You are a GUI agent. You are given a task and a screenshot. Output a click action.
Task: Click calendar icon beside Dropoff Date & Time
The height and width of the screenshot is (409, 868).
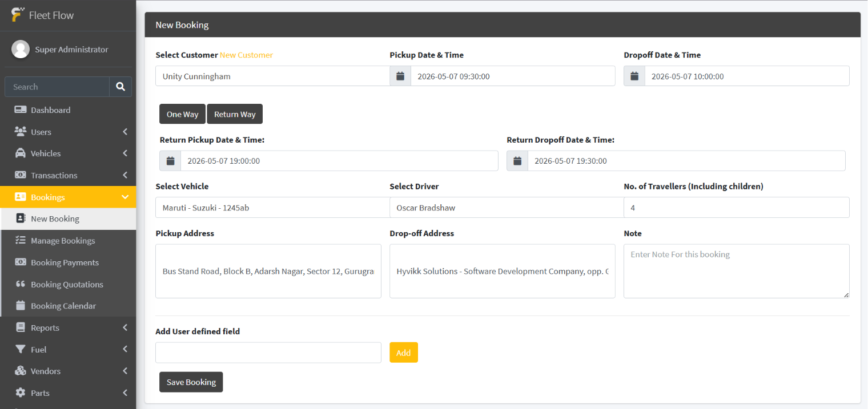click(x=634, y=76)
